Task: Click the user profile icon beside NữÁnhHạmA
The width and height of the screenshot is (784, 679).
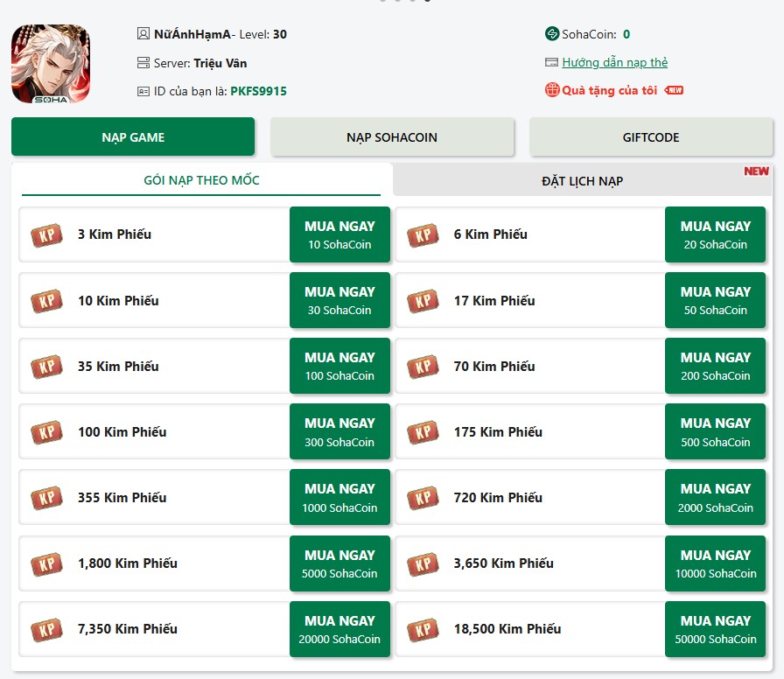Action: pos(143,34)
